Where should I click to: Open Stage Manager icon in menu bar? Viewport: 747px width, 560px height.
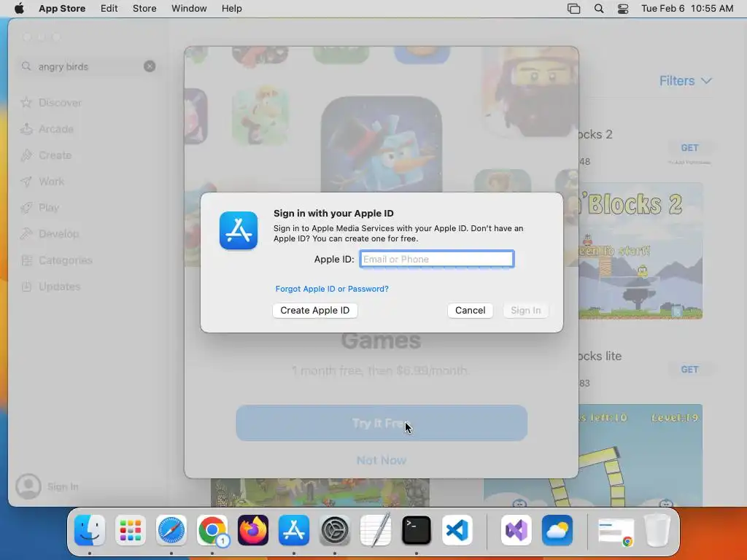click(573, 9)
